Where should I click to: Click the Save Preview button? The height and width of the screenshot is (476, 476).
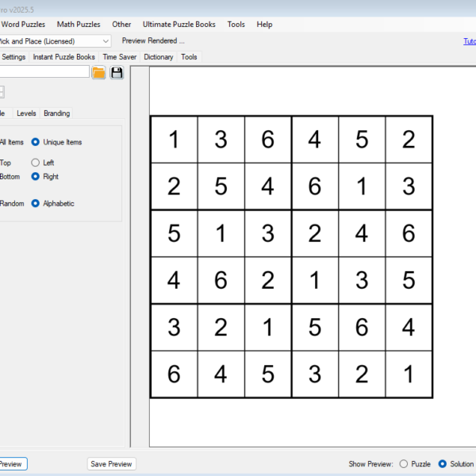click(111, 464)
